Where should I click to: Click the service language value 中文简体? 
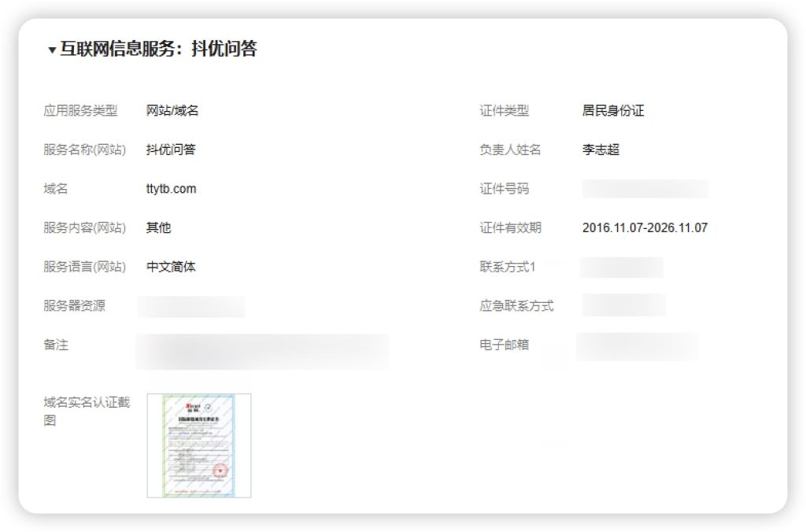(x=171, y=267)
